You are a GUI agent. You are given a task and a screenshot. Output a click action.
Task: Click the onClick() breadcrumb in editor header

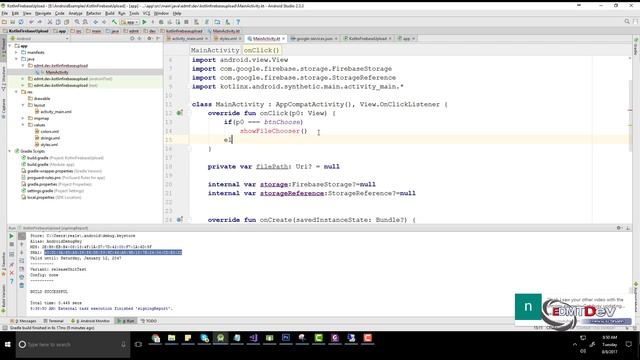[x=261, y=50]
